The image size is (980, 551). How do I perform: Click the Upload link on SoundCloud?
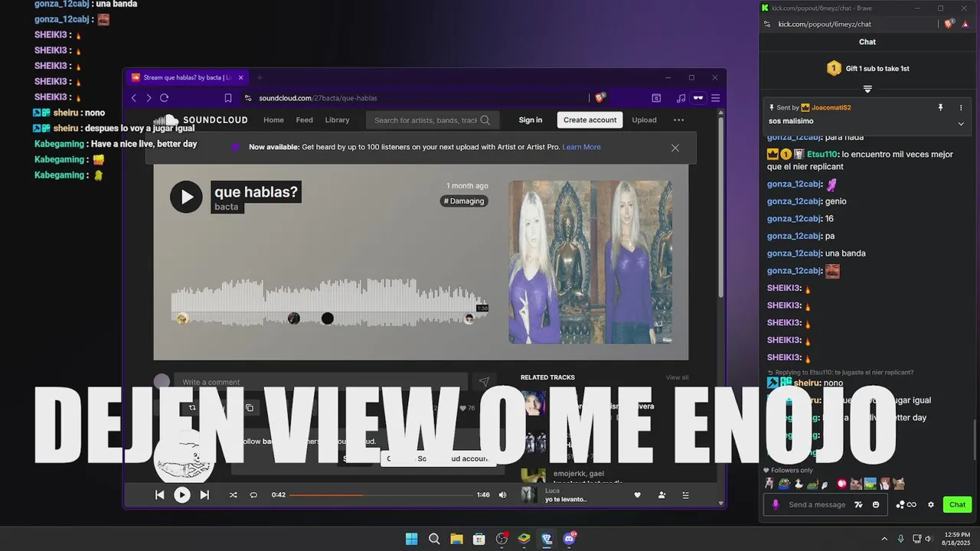644,120
